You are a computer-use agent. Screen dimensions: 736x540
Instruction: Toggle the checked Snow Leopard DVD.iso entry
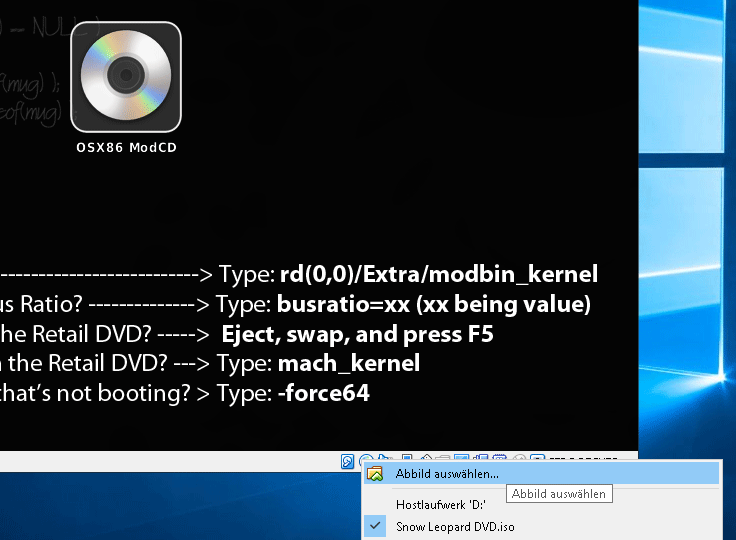coord(542,527)
